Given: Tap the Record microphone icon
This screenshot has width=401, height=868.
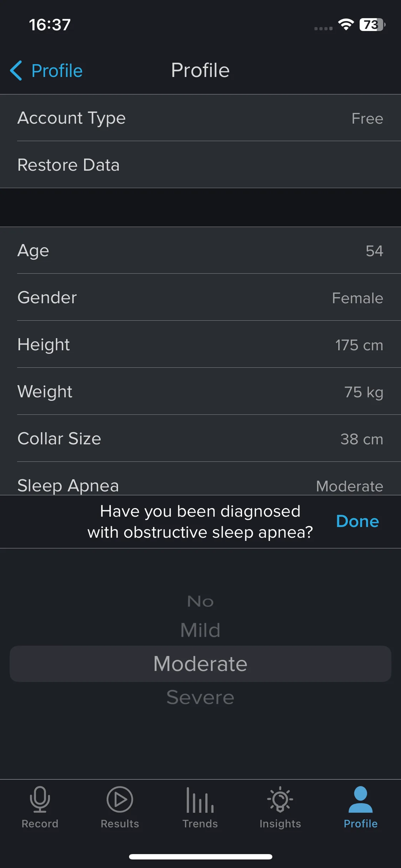Looking at the screenshot, I should coord(40,799).
